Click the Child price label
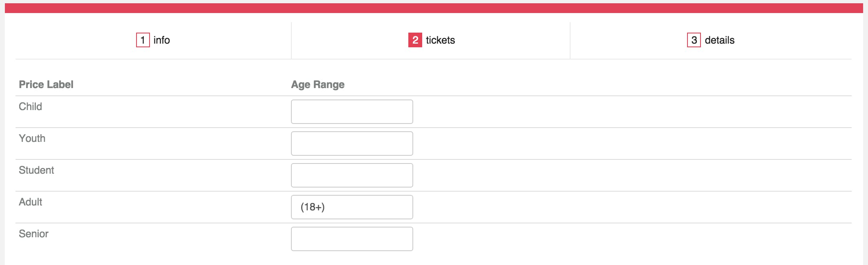This screenshot has height=265, width=868. click(31, 106)
